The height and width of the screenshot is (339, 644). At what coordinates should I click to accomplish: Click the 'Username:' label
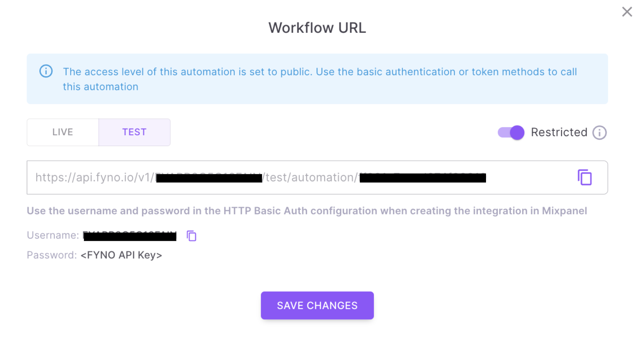(53, 235)
